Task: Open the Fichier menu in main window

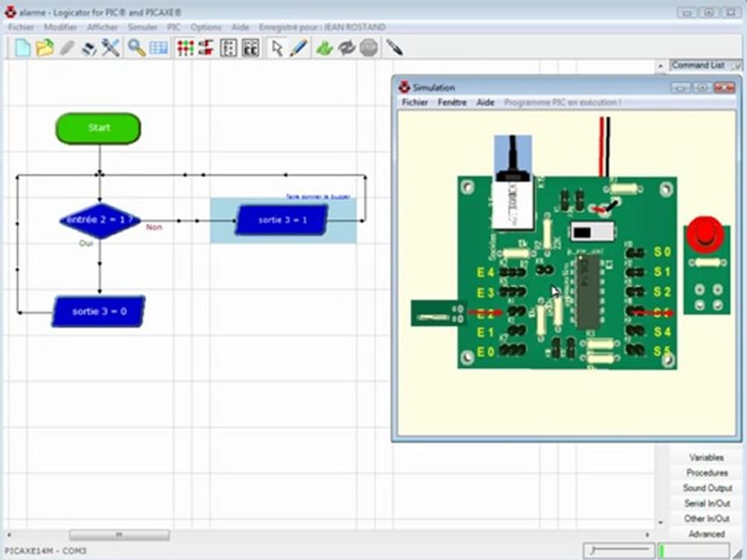Action: 22,27
